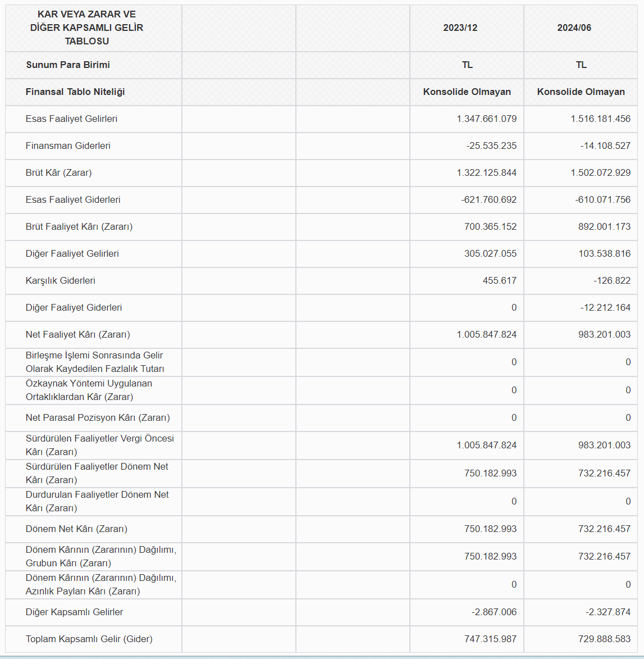Image resolution: width=644 pixels, height=659 pixels.
Task: Click the 'Brüt Kâr (Zarar)' row label
Action: (x=58, y=173)
